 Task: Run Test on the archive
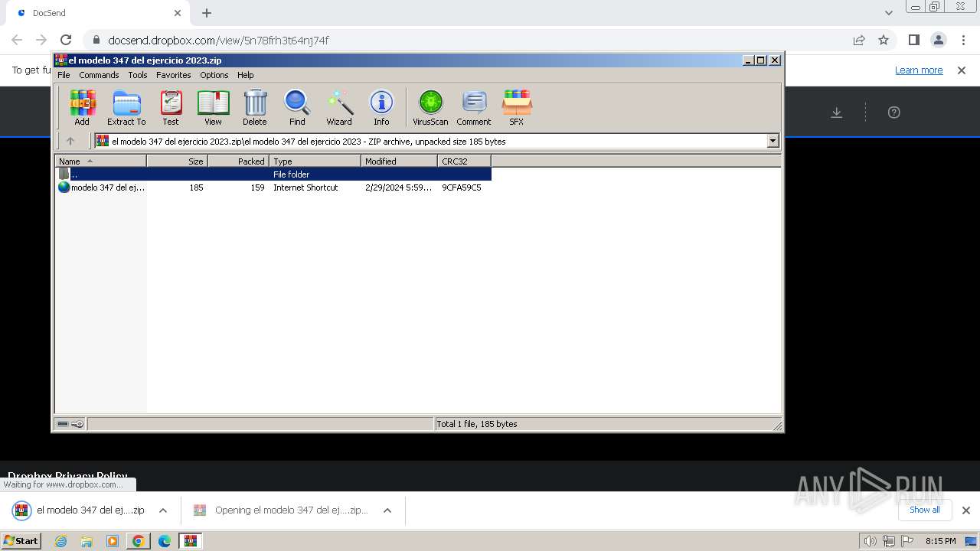[171, 107]
